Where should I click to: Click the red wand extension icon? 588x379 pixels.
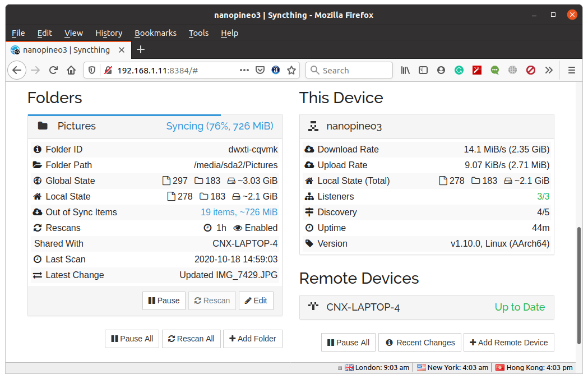coord(477,70)
